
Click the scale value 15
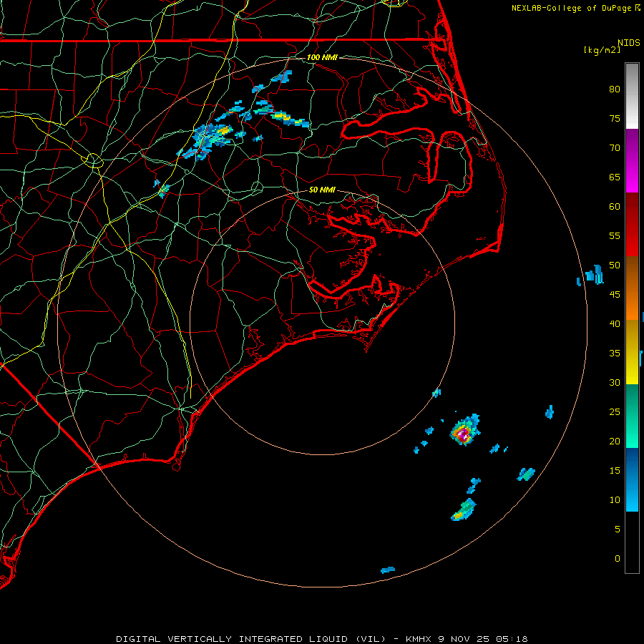[615, 471]
